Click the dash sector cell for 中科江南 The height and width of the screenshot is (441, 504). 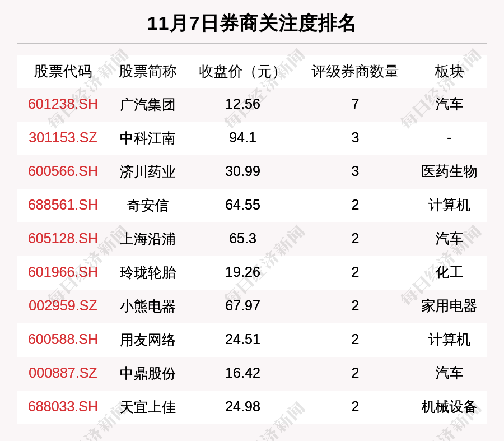pyautogui.click(x=449, y=138)
